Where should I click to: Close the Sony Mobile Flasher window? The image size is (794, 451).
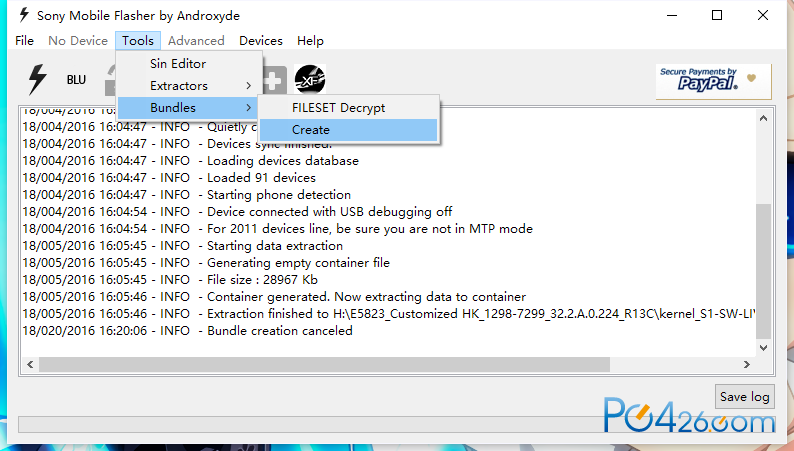763,15
